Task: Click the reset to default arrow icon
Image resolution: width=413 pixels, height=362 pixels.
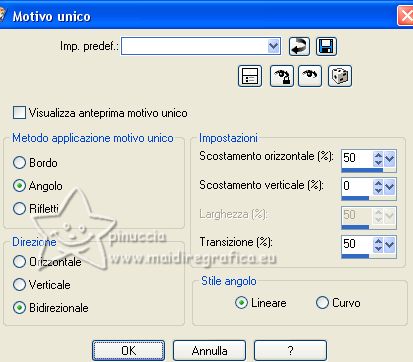Action: coord(299,46)
